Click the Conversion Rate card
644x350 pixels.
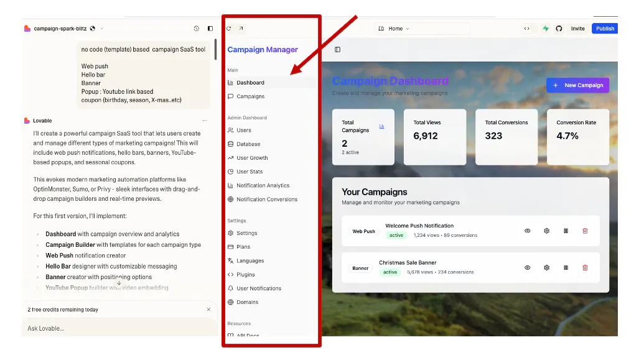578,137
